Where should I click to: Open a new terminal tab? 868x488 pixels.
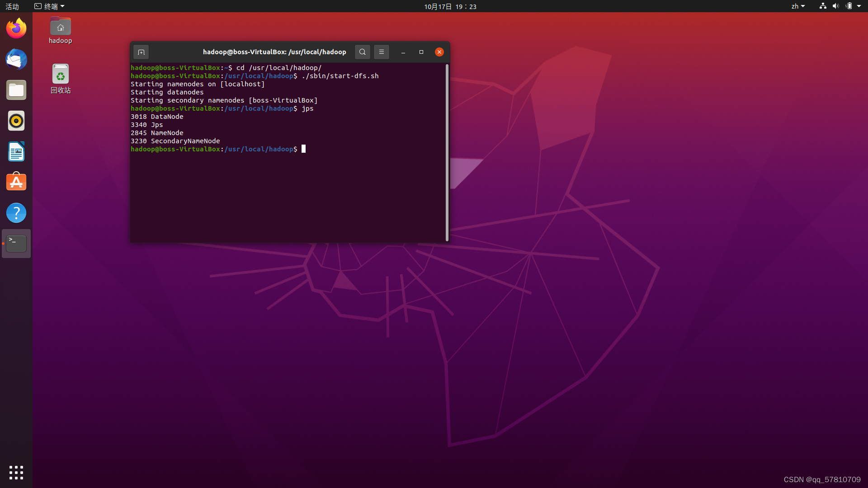click(x=141, y=52)
